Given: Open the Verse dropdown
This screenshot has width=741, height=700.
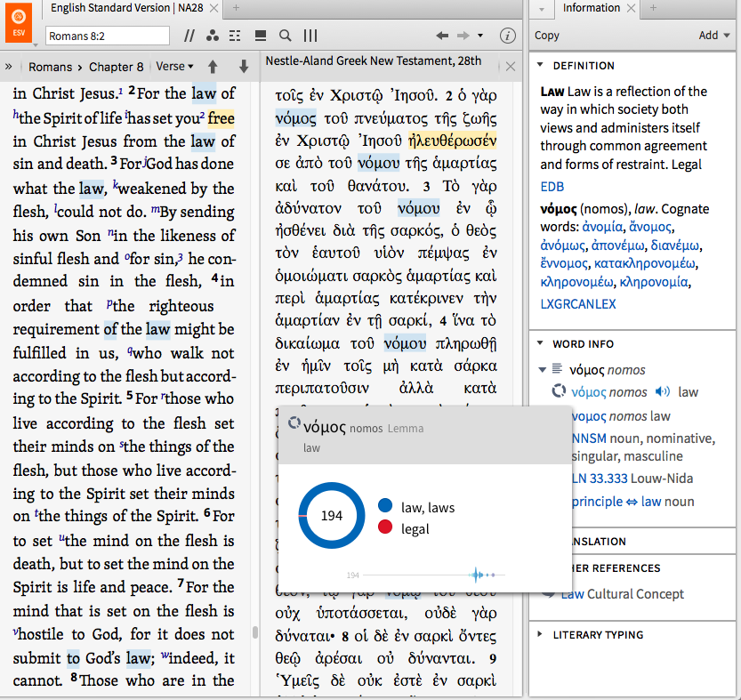Looking at the screenshot, I should tap(174, 67).
